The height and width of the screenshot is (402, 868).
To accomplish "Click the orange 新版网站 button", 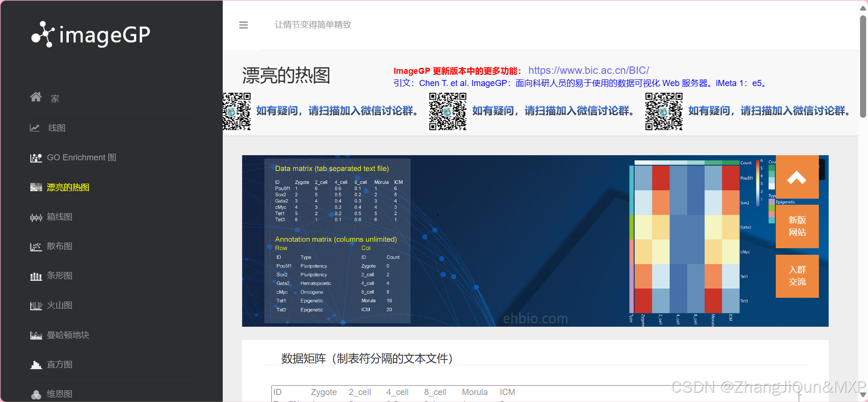I will 797,226.
